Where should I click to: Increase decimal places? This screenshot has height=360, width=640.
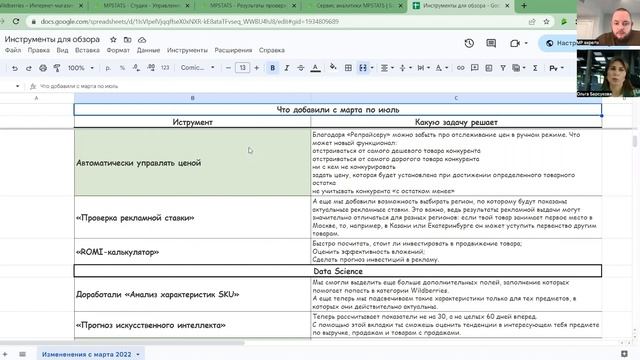coord(151,68)
